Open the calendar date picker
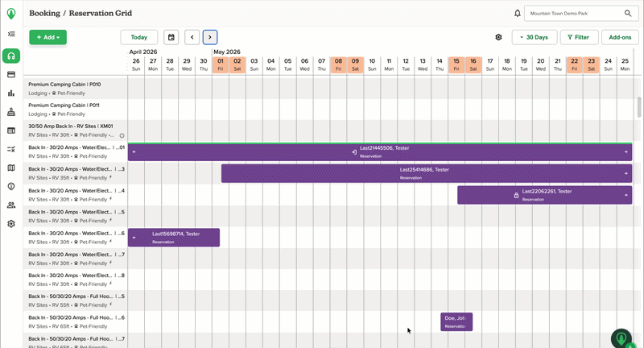644x348 pixels. (x=171, y=37)
